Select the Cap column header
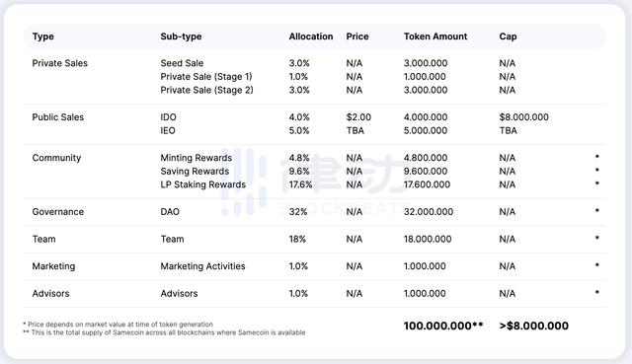Screen dimensions: 632x364 [508, 36]
